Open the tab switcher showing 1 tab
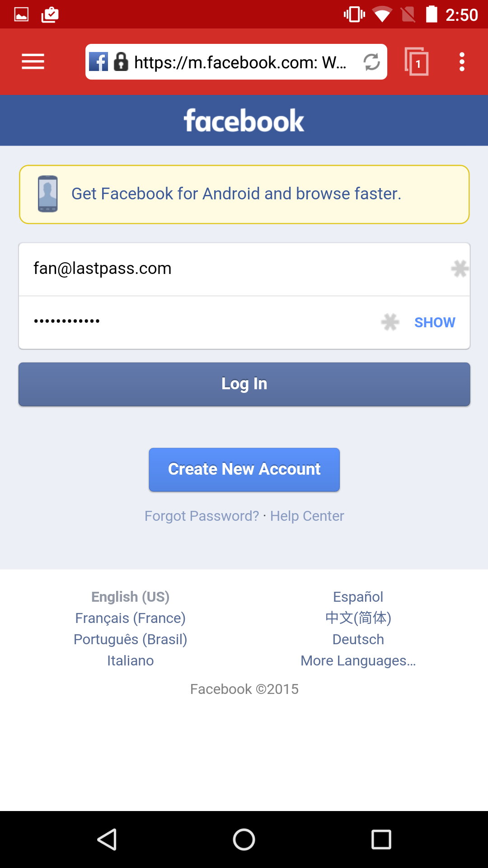The height and width of the screenshot is (868, 488). tap(417, 62)
